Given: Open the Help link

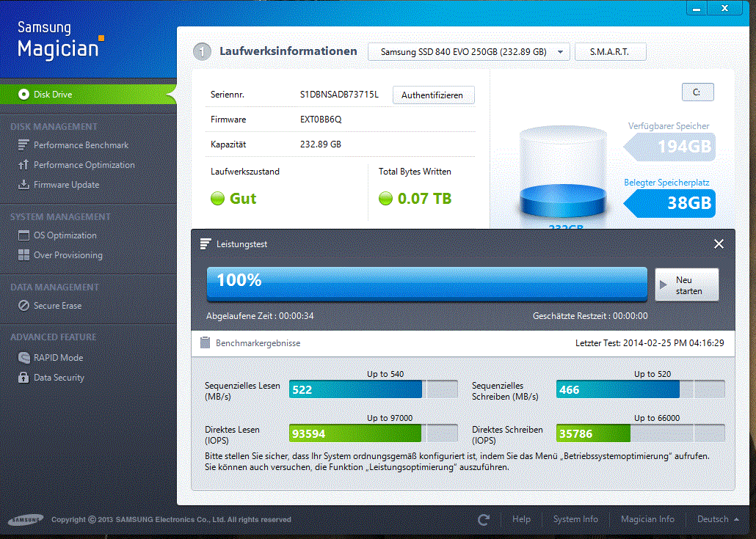Looking at the screenshot, I should tap(521, 519).
